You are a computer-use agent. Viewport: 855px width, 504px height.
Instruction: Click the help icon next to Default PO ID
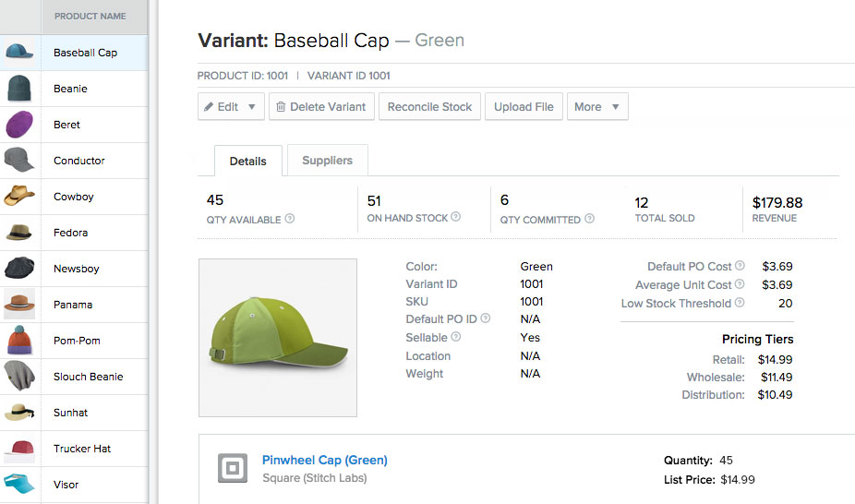coord(486,319)
